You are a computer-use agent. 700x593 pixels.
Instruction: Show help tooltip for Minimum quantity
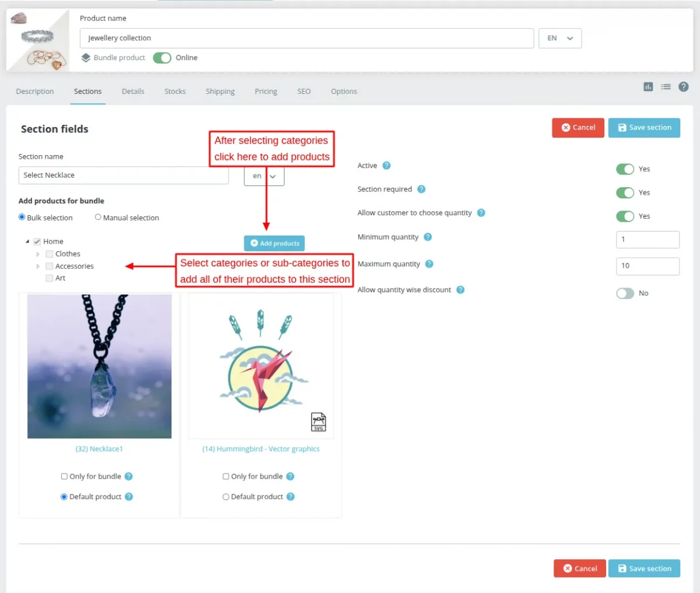[x=428, y=237]
